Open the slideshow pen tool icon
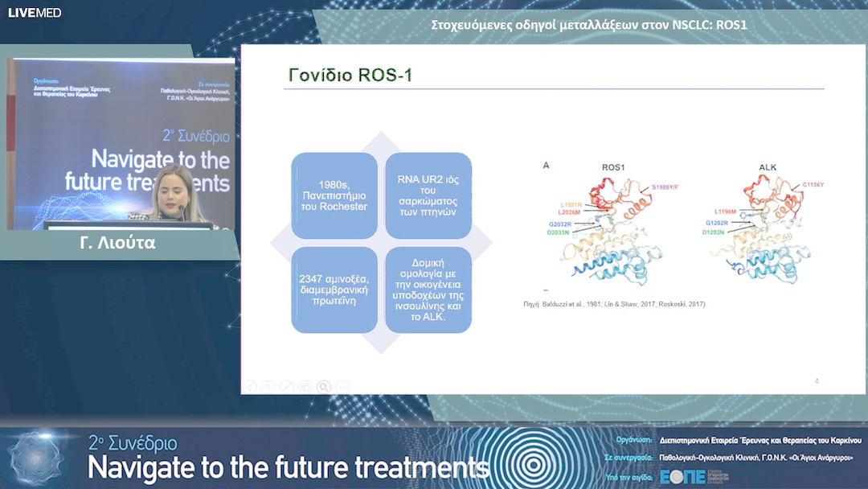Viewport: 868px width, 489px height. [287, 387]
